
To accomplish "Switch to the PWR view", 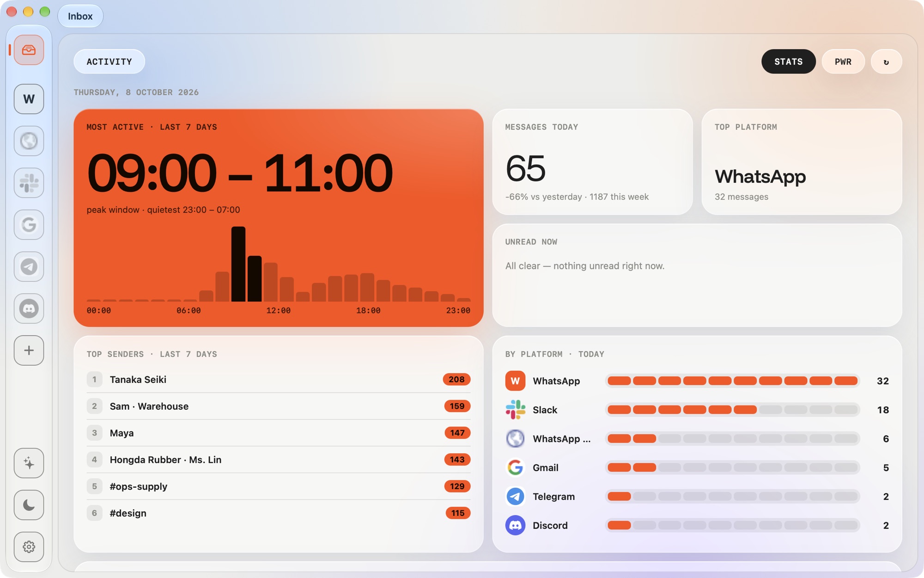I will coord(843,61).
